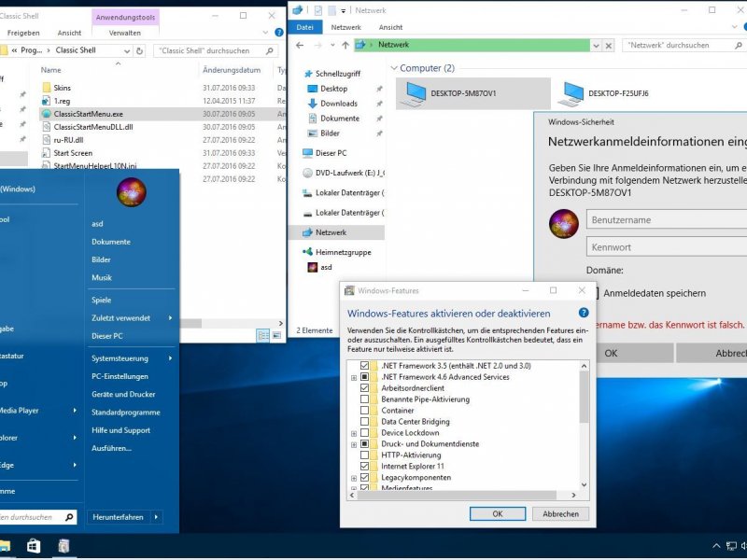The image size is (747, 560).
Task: Toggle .NET Framework 4.6 Advanced Services checkbox
Action: click(x=364, y=377)
